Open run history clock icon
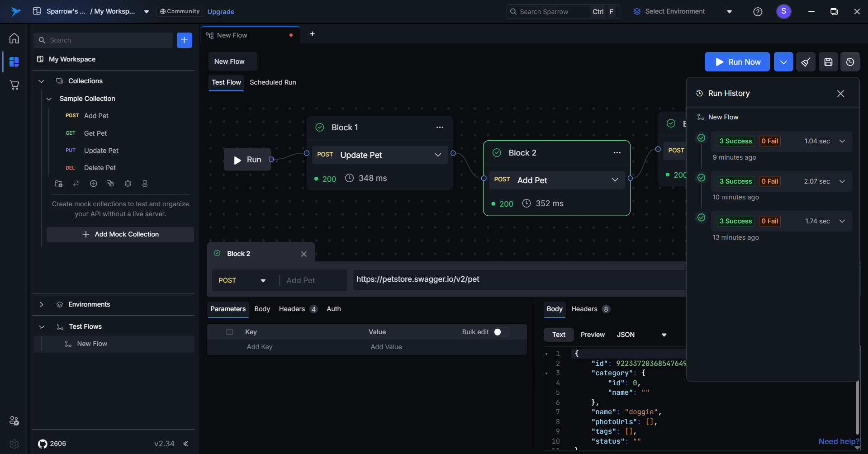Image resolution: width=868 pixels, height=454 pixels. click(850, 62)
